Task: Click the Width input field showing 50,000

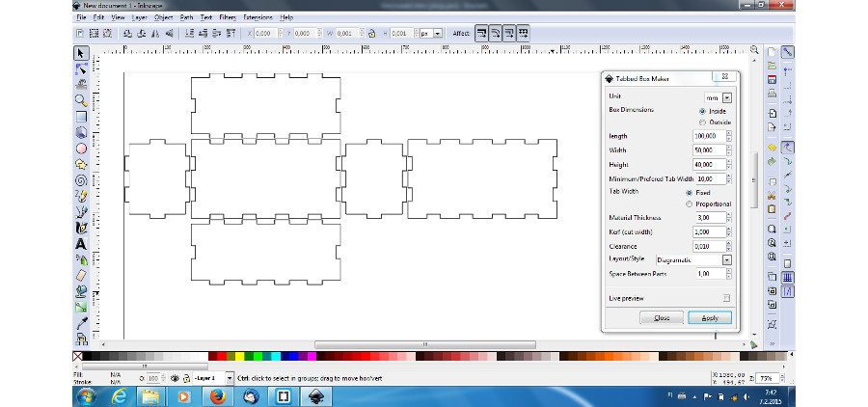Action: (709, 150)
